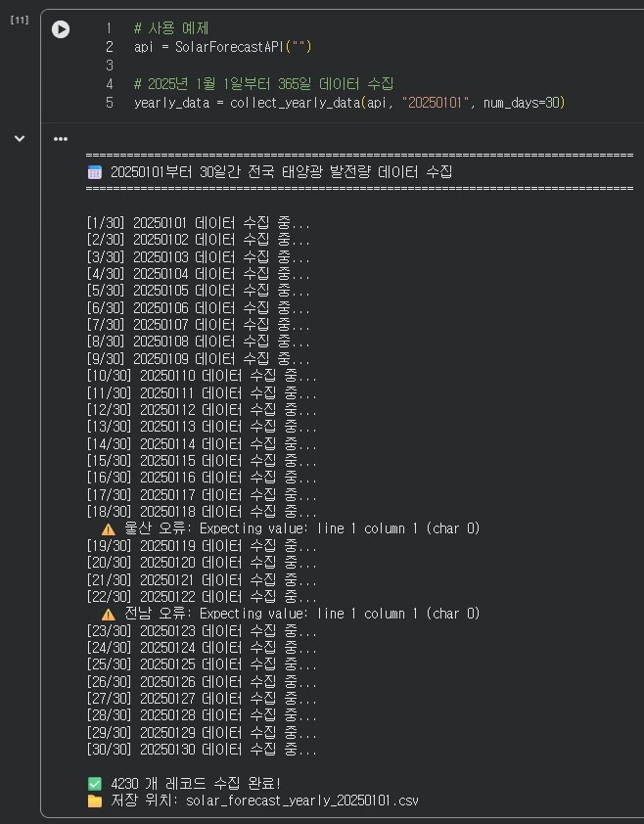The height and width of the screenshot is (824, 644).
Task: Click '4230 개 레코드 수집 완료!' message
Action: 196,784
